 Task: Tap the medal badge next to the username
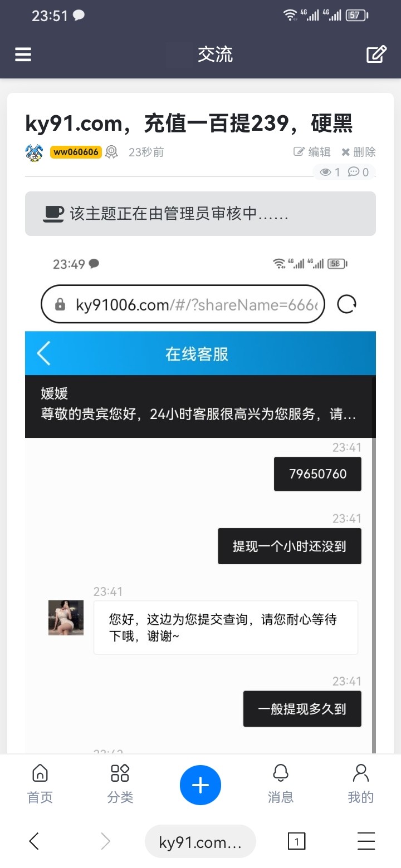pyautogui.click(x=112, y=152)
